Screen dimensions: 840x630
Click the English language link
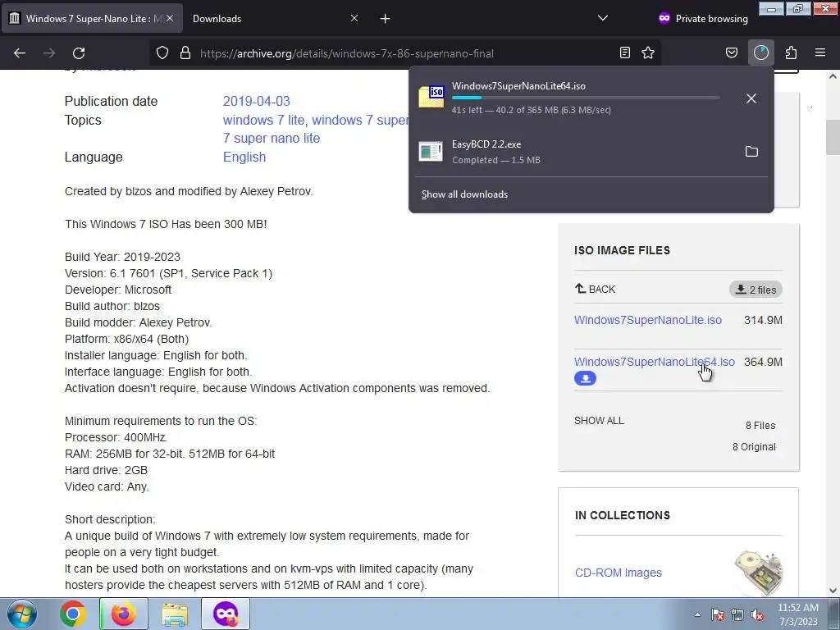click(244, 157)
